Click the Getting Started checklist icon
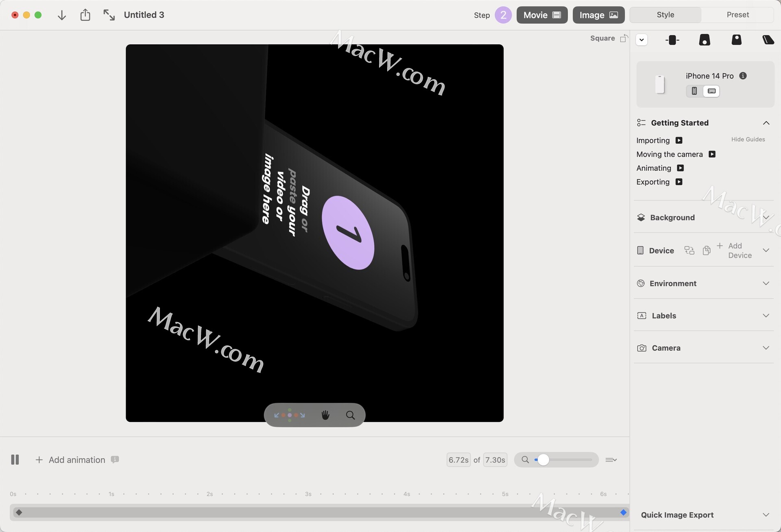Image resolution: width=781 pixels, height=532 pixels. point(641,123)
